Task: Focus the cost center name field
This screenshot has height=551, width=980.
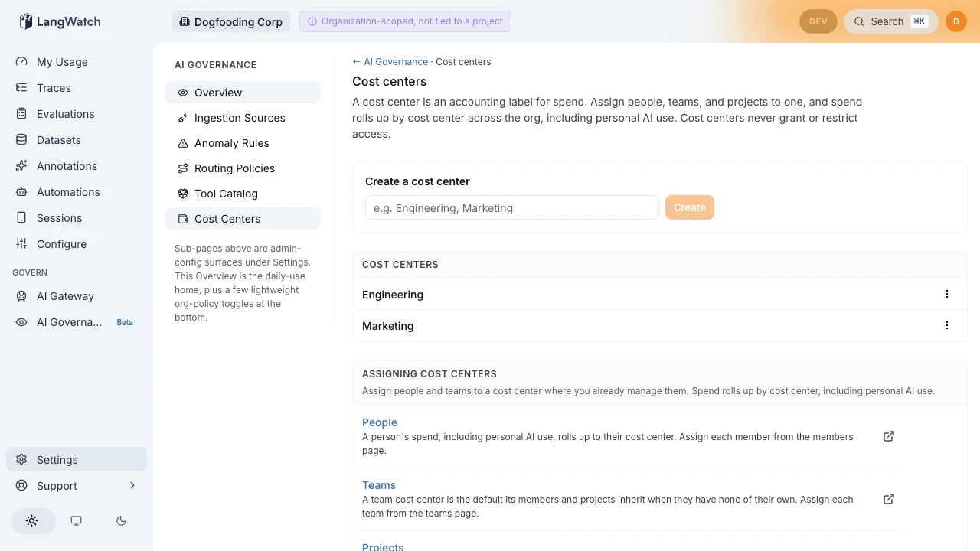Action: [512, 207]
